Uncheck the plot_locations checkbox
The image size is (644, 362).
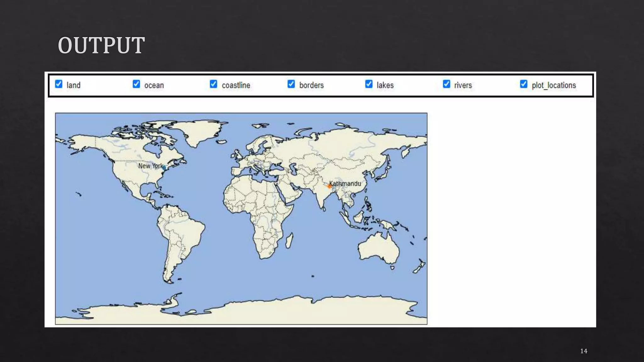tap(524, 84)
